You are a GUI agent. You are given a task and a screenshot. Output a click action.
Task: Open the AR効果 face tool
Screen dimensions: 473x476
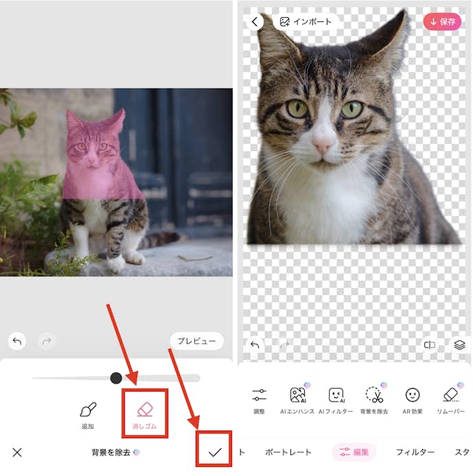click(x=413, y=400)
